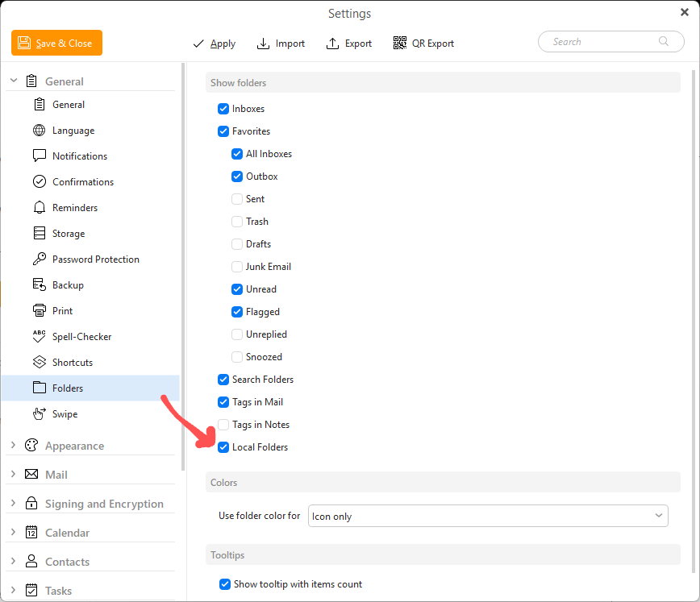Image resolution: width=700 pixels, height=602 pixels.
Task: Click the Import download arrow icon
Action: point(263,44)
